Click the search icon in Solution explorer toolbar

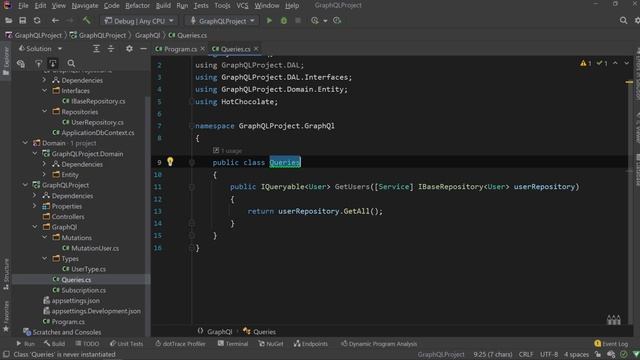click(71, 63)
